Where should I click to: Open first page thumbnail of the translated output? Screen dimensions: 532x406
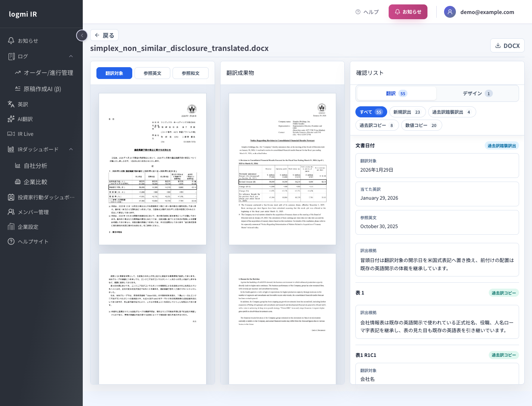point(282,169)
